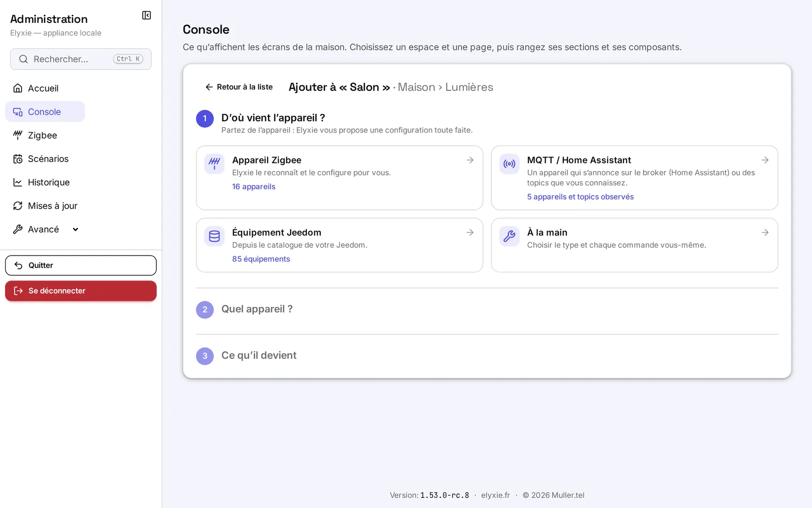Collapse the sidebar with the panel icon
The width and height of the screenshot is (812, 508).
[x=147, y=15]
